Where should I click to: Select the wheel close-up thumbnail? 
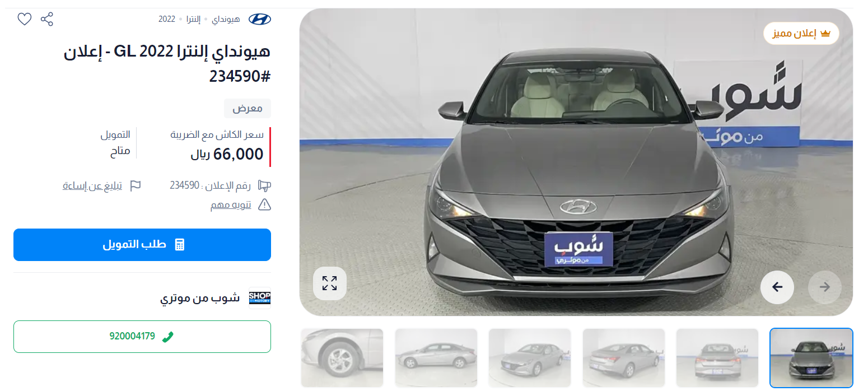tap(342, 357)
